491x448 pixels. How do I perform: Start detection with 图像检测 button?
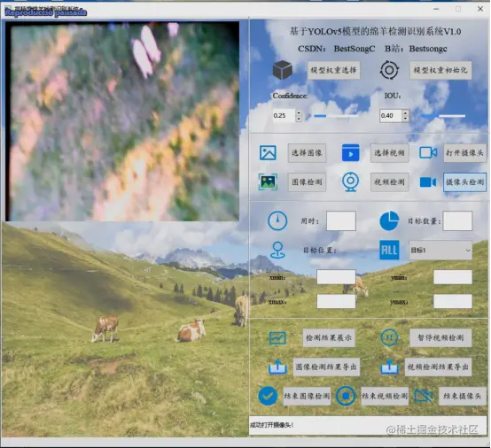pyautogui.click(x=307, y=182)
